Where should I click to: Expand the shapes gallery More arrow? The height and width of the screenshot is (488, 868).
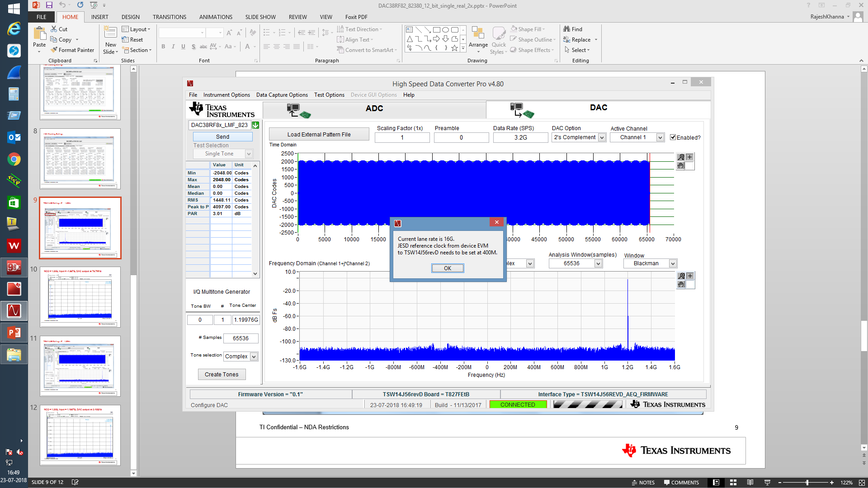[463, 48]
